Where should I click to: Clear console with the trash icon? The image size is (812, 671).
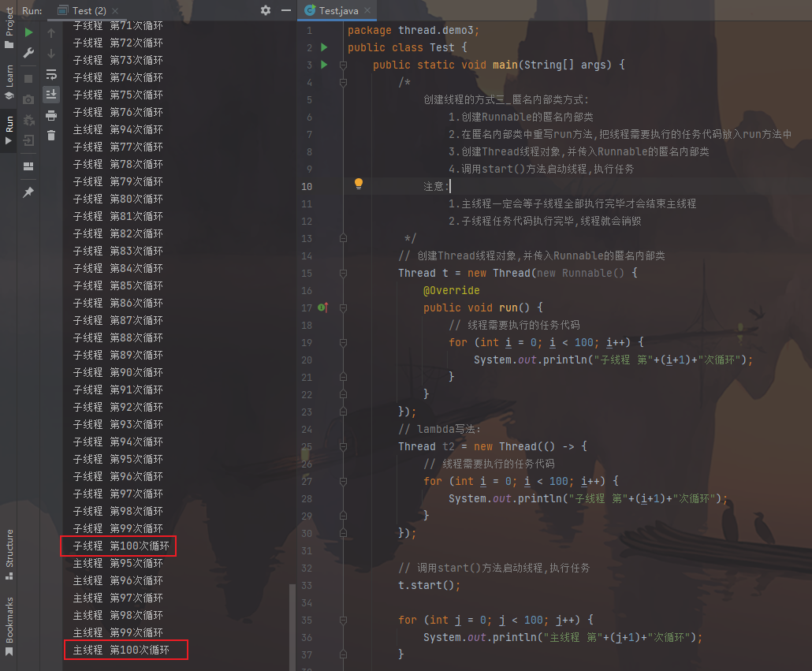click(51, 136)
